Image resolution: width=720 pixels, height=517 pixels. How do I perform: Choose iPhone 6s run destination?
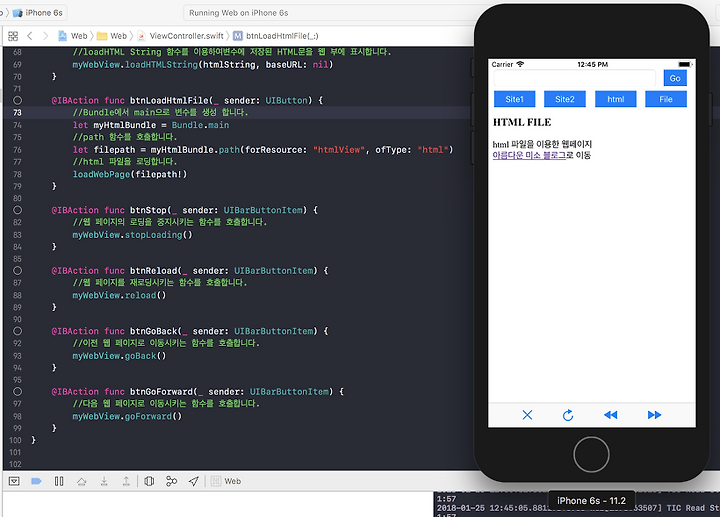click(38, 13)
